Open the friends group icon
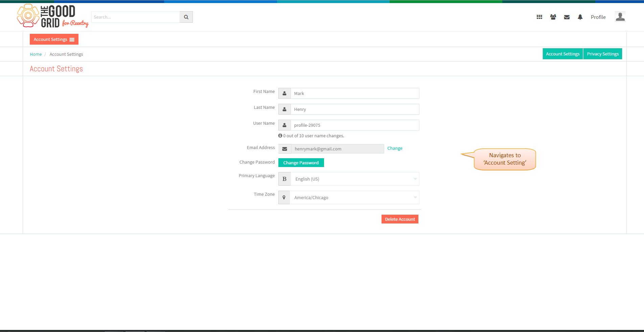This screenshot has height=332, width=644. (553, 17)
